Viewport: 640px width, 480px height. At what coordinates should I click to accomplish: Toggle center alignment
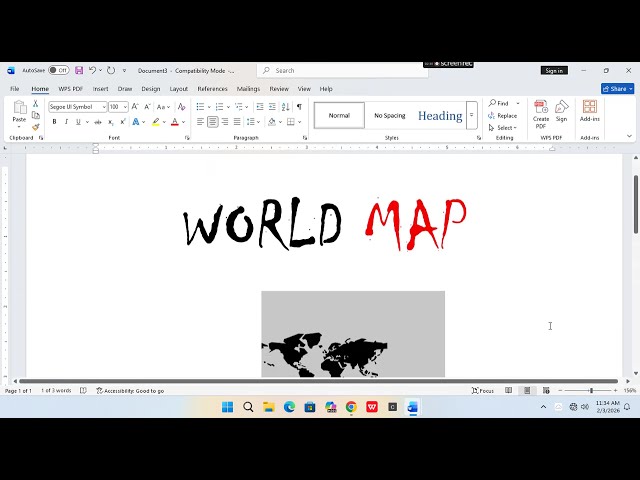click(213, 122)
